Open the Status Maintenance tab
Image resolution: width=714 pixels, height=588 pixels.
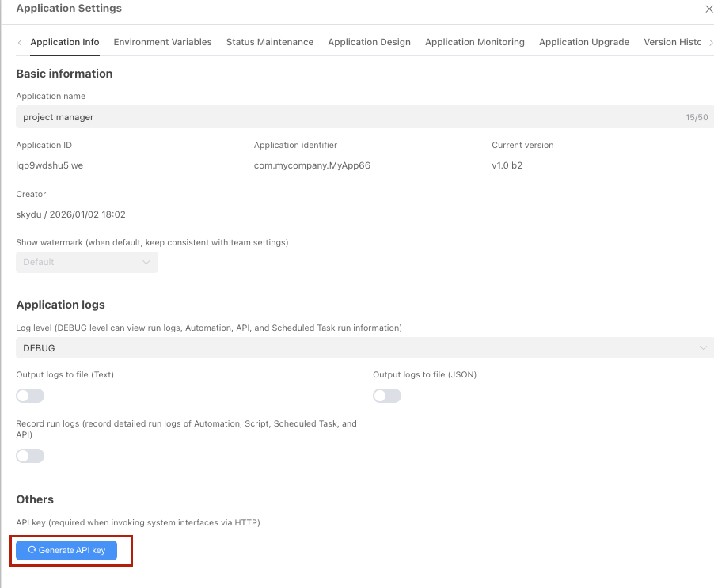pos(269,42)
